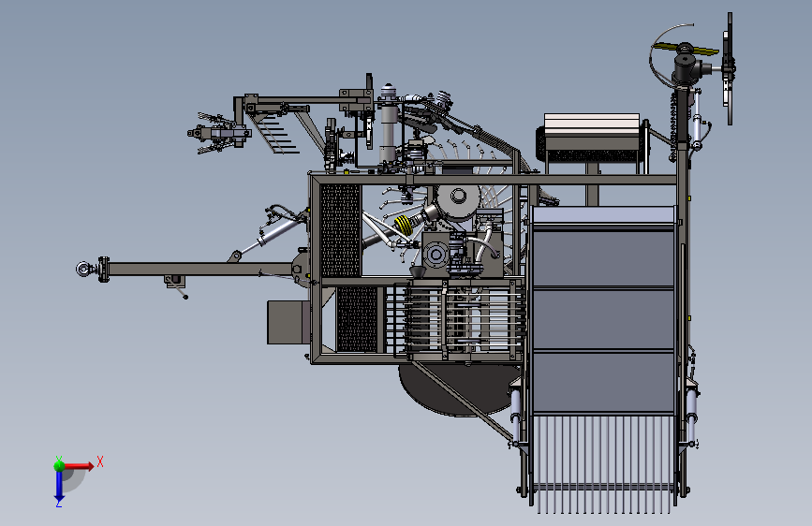Screen dimensions: 812x526
Task: Select the yellow coupling on the drive shaft
Action: [x=404, y=226]
